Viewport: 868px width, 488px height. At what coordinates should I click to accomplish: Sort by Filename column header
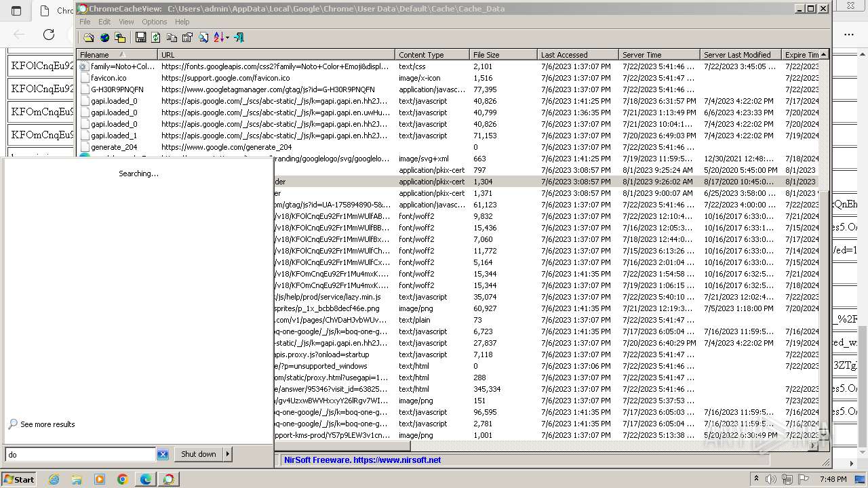117,54
